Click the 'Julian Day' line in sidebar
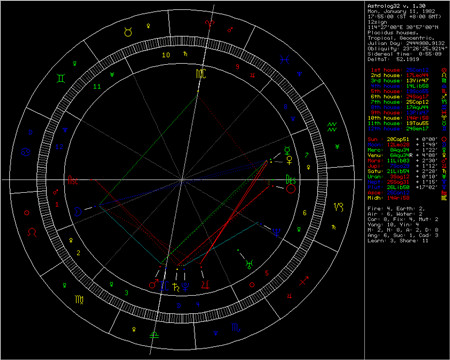 point(406,43)
